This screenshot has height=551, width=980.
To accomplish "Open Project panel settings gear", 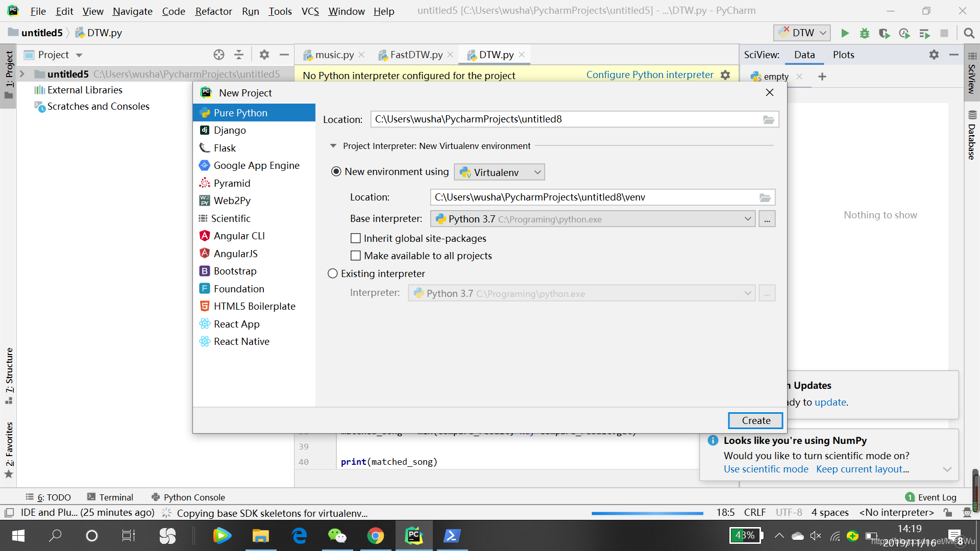I will [264, 55].
